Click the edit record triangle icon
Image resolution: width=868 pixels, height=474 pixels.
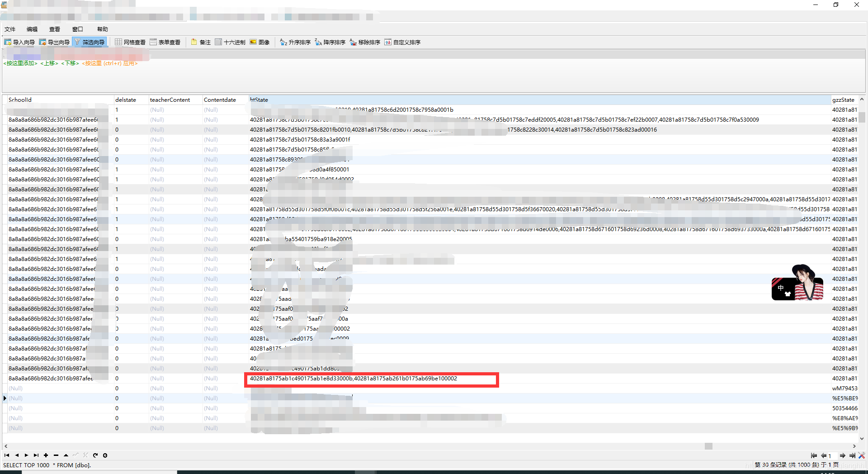tap(66, 455)
